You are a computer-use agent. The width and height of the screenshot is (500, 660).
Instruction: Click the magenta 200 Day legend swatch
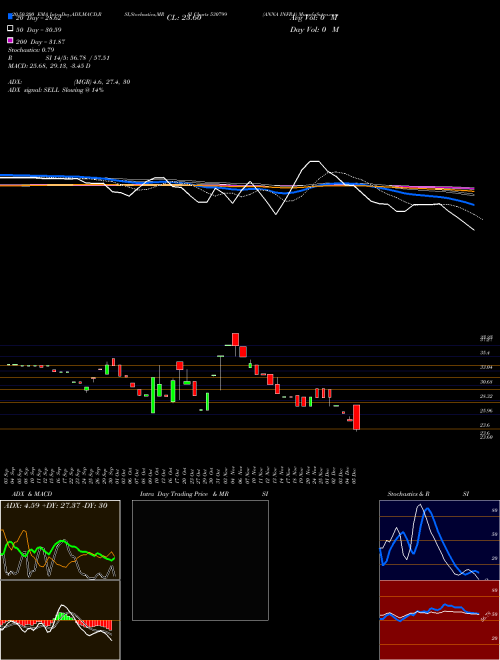(10, 40)
